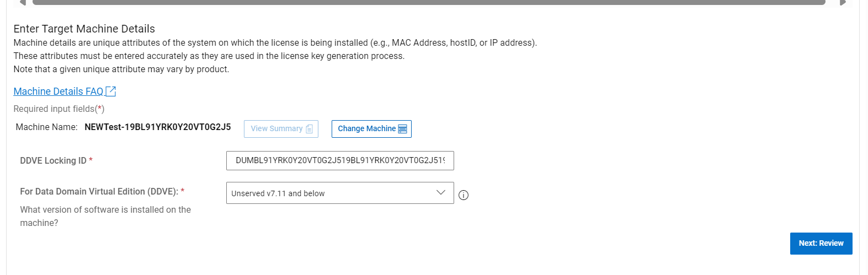
Task: Select the machine name NEWTest-19BL91YRK0Y20VT0G2J5
Action: click(158, 127)
